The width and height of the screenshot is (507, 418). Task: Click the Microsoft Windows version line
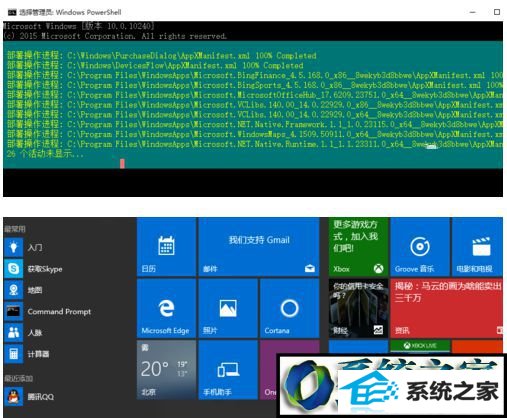coord(79,26)
